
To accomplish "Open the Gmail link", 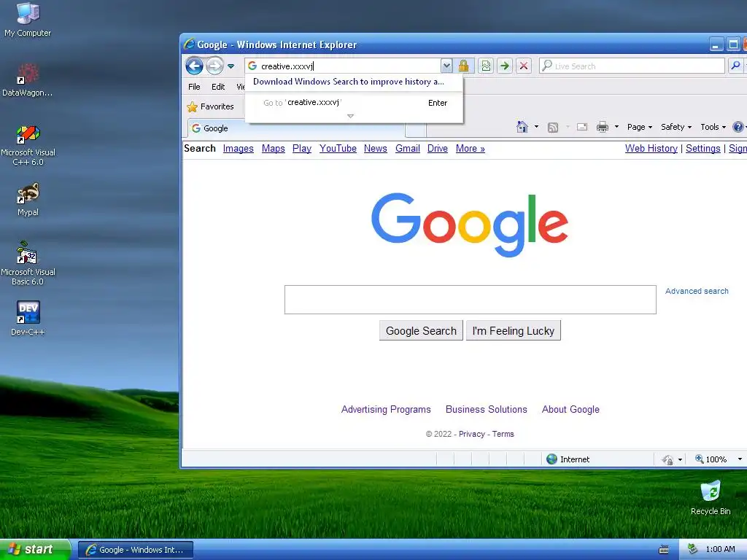I will pos(408,149).
